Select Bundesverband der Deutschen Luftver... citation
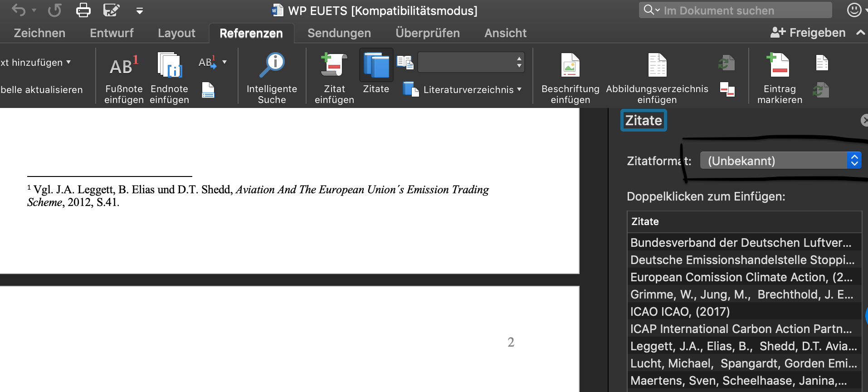868x392 pixels. click(744, 243)
